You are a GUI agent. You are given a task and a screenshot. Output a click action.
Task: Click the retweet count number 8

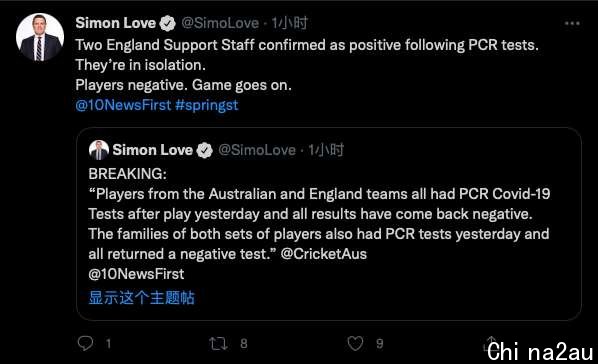point(244,344)
